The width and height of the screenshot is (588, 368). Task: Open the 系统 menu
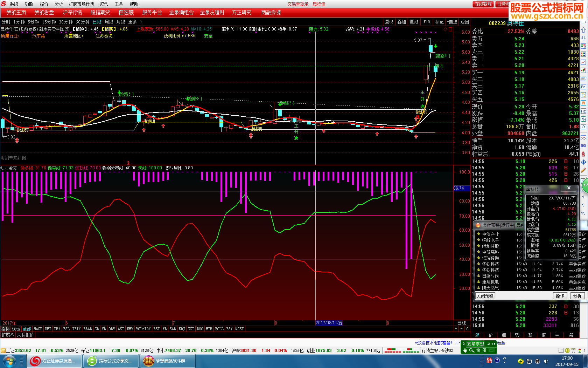(x=14, y=4)
